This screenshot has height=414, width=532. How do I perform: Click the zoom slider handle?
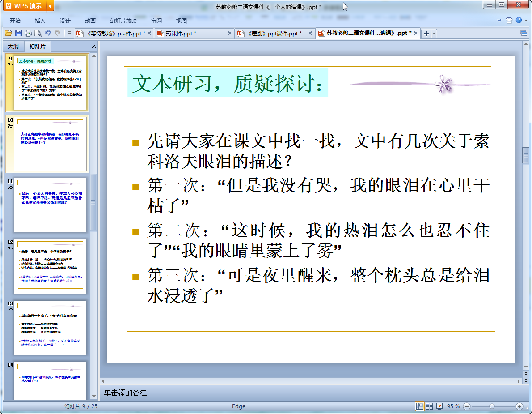click(492, 406)
